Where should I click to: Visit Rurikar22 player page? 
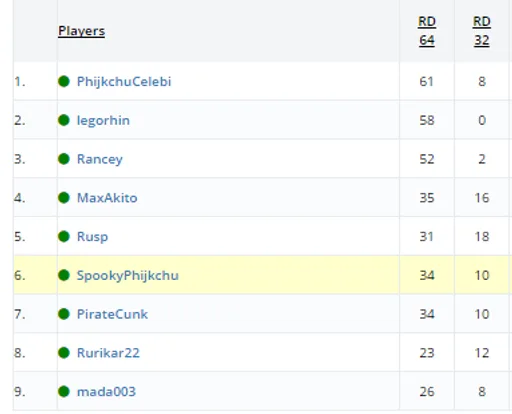pos(108,353)
